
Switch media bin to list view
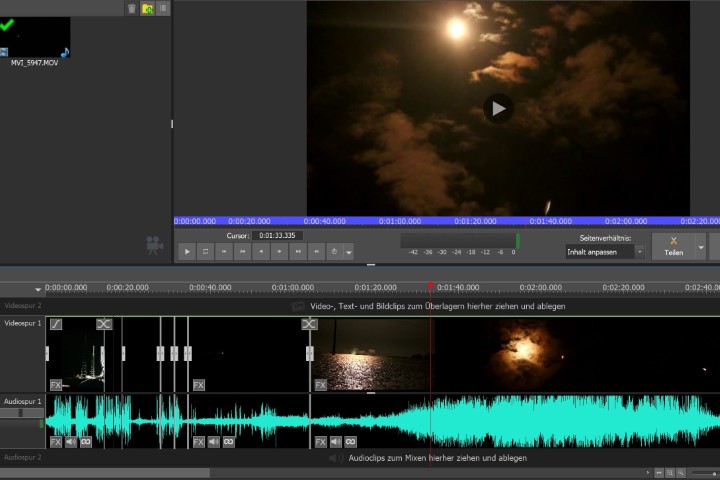click(x=163, y=8)
